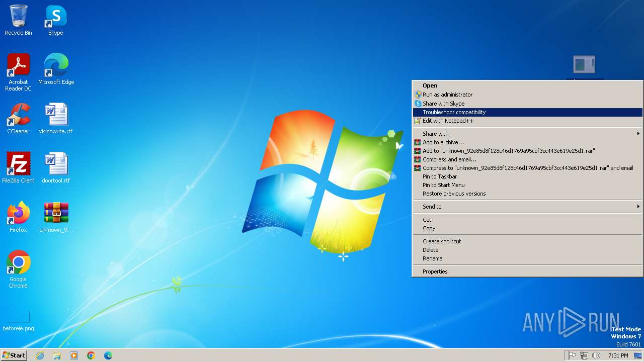Select Share with Skype menu entry
Image resolution: width=644 pixels, height=362 pixels.
(527, 104)
